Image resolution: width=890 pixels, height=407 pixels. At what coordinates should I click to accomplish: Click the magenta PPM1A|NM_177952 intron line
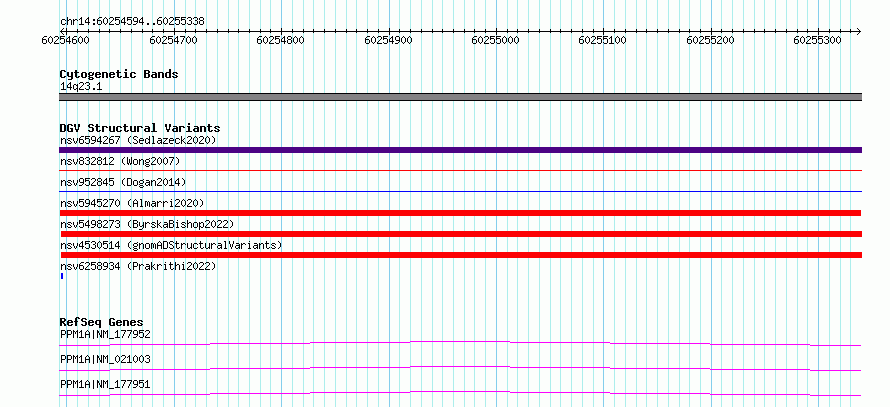tap(460, 343)
